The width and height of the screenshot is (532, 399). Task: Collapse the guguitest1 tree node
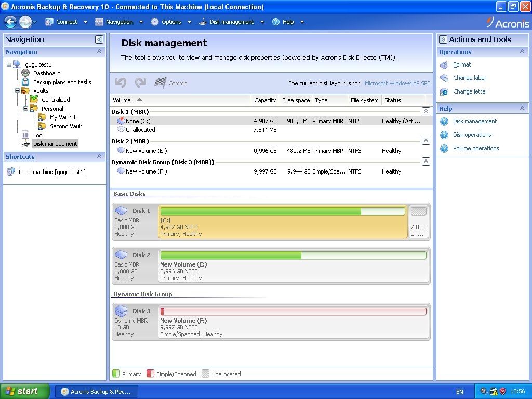click(9, 64)
